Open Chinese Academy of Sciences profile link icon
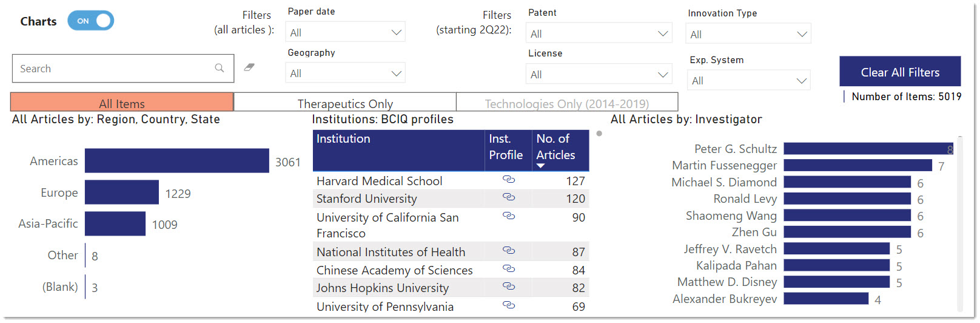The width and height of the screenshot is (980, 323). point(509,269)
